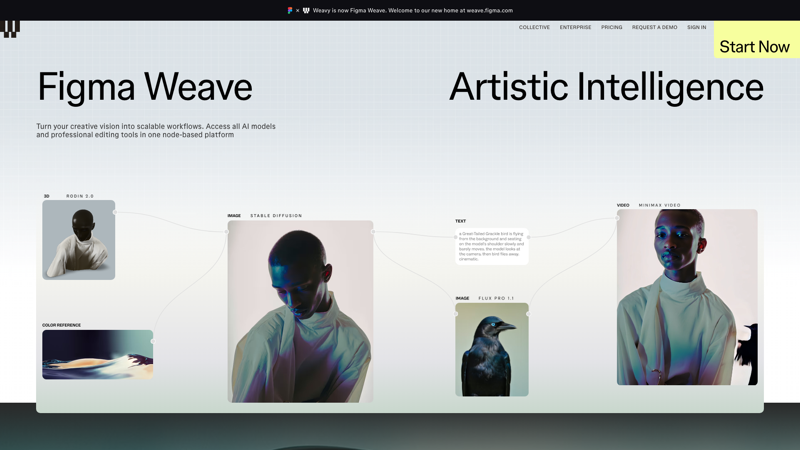Click the 'Turn your creative vision' description paragraph
The width and height of the screenshot is (800, 450).
[x=156, y=131]
